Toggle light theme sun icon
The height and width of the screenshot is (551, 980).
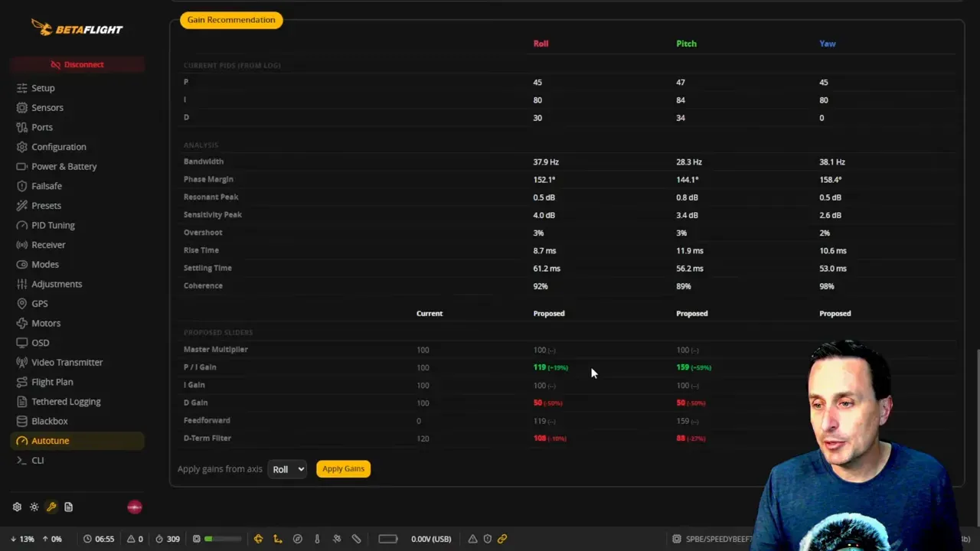point(34,507)
